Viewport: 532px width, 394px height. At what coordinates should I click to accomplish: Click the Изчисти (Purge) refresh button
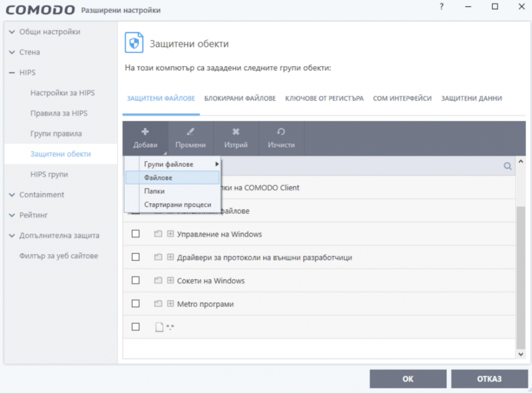(x=281, y=138)
